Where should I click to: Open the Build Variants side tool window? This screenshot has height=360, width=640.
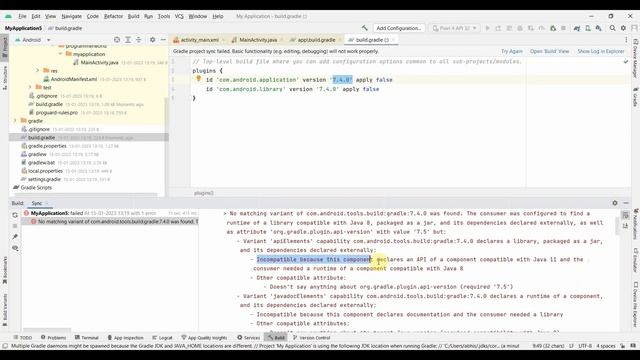pos(4,309)
